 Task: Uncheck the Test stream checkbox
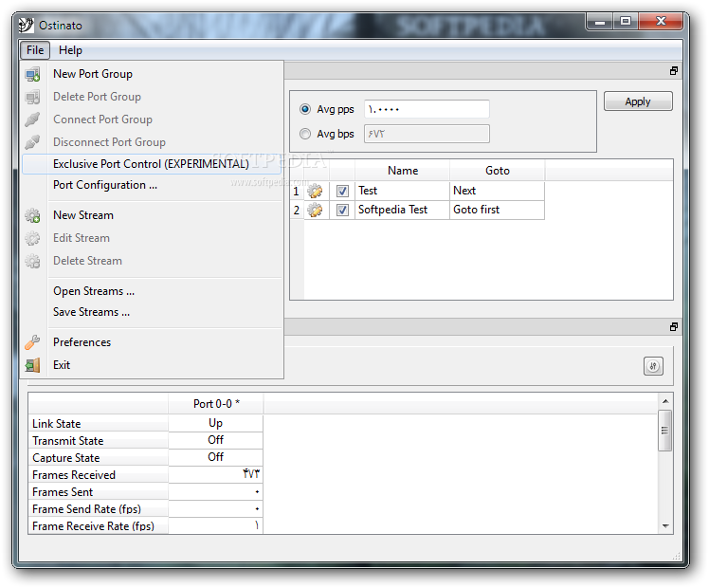(343, 191)
